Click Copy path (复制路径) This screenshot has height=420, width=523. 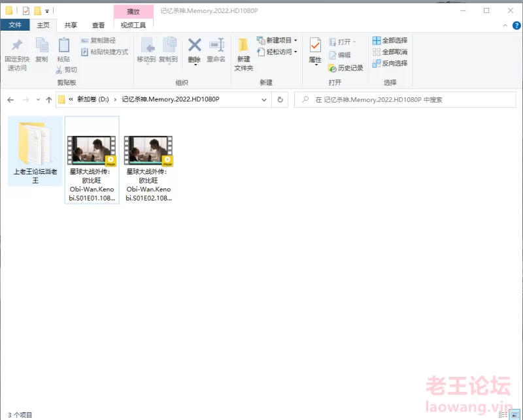click(x=99, y=40)
